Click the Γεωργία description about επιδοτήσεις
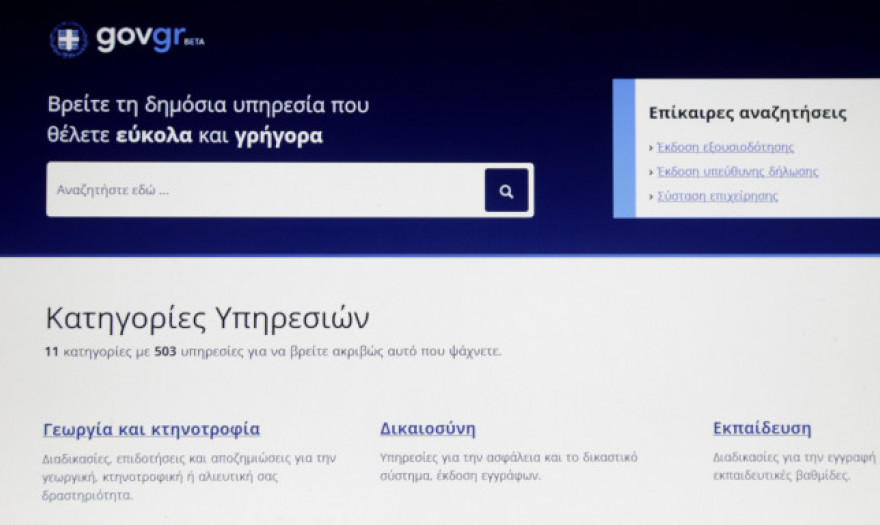Viewport: 880px width, 525px height. coord(189,476)
